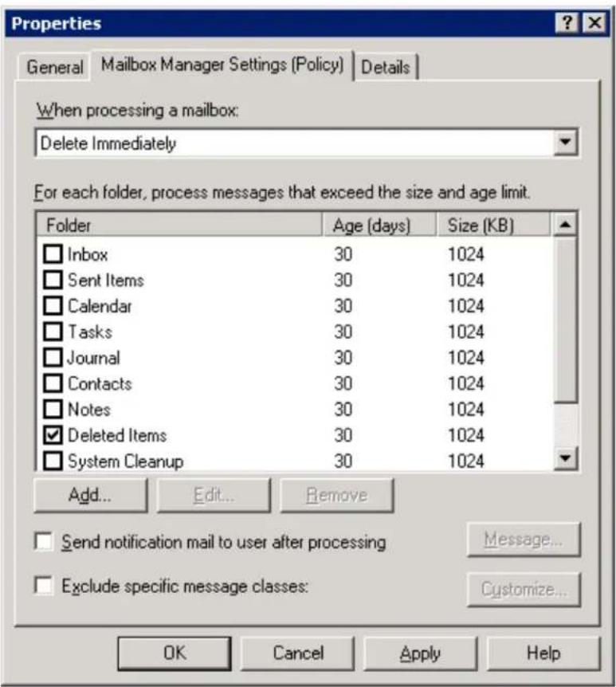Select the Contacts row label
Screen dimensions: 616x687
click(x=100, y=384)
